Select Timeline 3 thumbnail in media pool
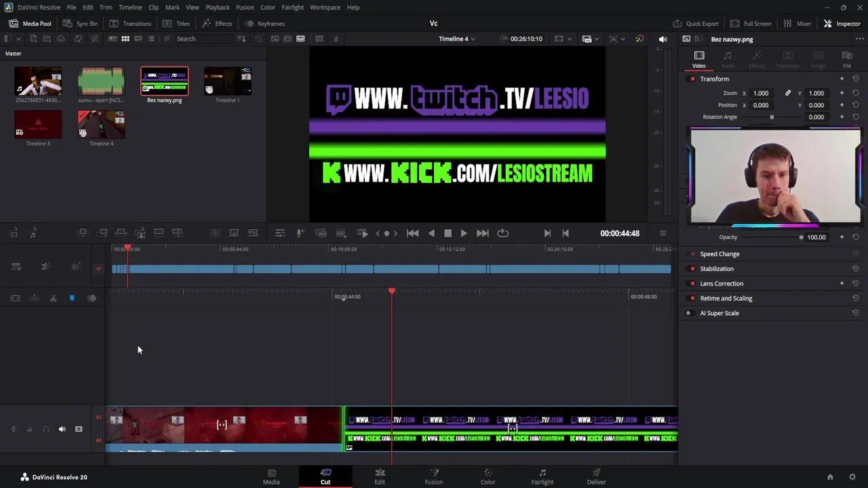The image size is (868, 488). pyautogui.click(x=38, y=125)
